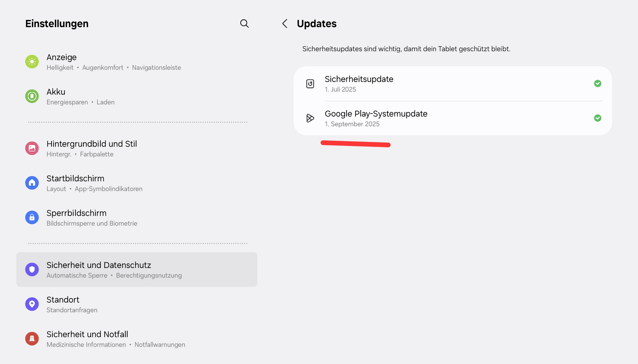Tap the Google Play-Systemupdate play icon
This screenshot has width=638, height=364.
point(310,118)
